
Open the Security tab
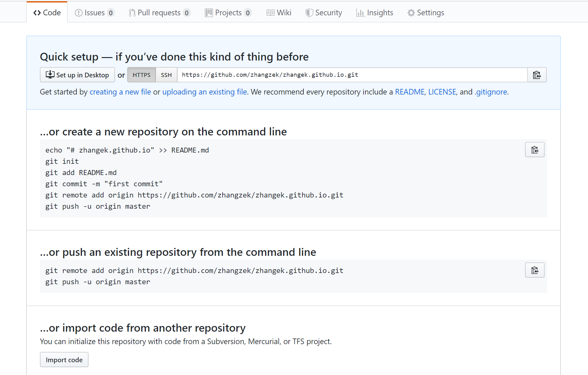(x=324, y=12)
